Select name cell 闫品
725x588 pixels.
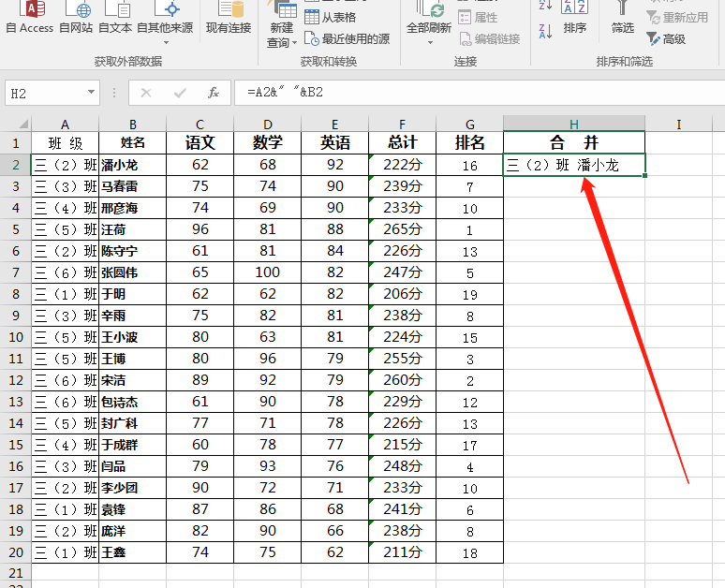click(133, 466)
